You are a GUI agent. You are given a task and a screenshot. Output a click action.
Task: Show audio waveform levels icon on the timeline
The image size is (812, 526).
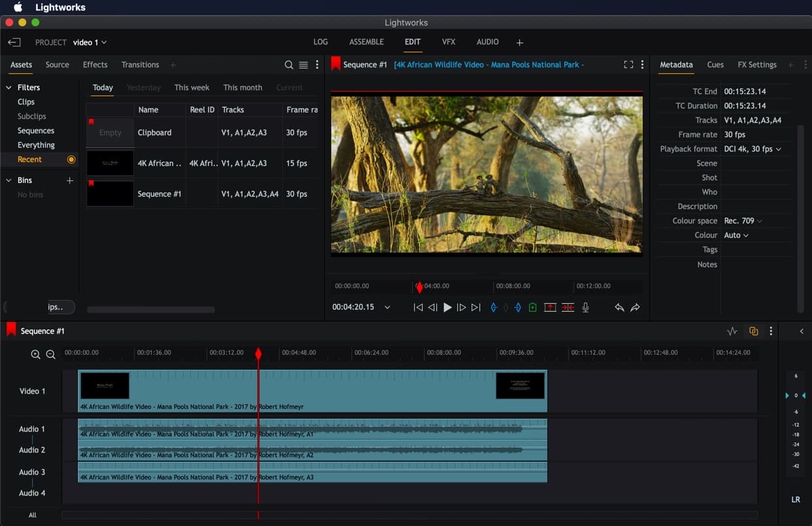tap(732, 331)
